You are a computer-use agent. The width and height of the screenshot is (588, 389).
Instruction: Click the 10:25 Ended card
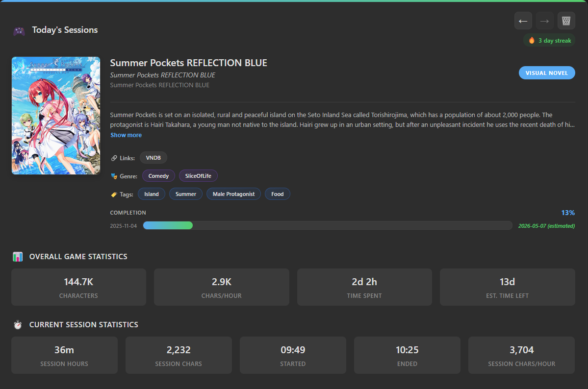click(407, 355)
